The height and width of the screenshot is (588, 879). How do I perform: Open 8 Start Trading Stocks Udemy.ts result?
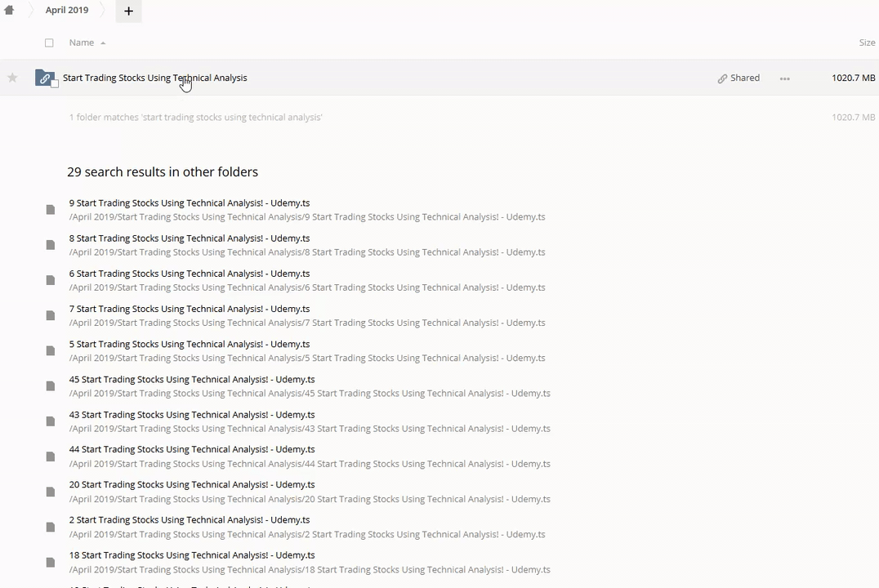[x=190, y=238]
